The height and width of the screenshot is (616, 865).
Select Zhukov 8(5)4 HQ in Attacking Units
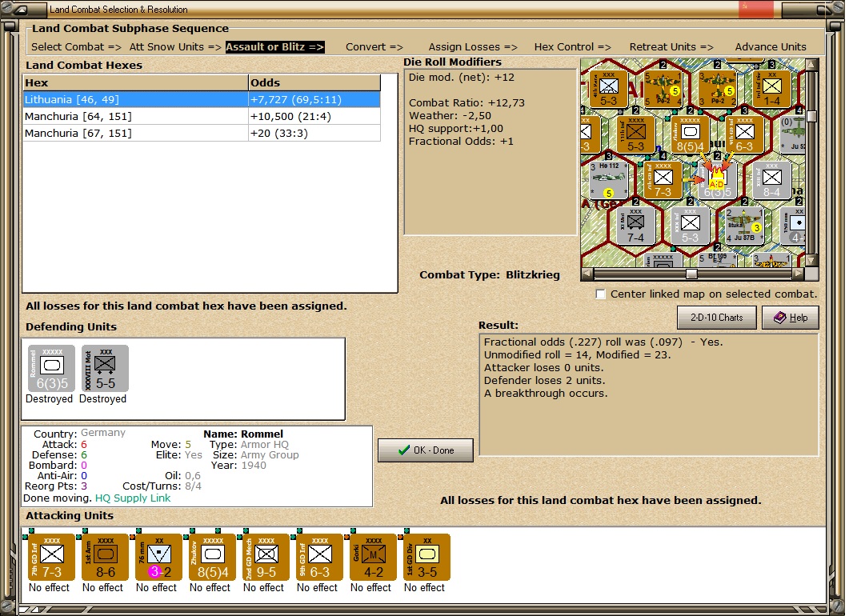(212, 557)
